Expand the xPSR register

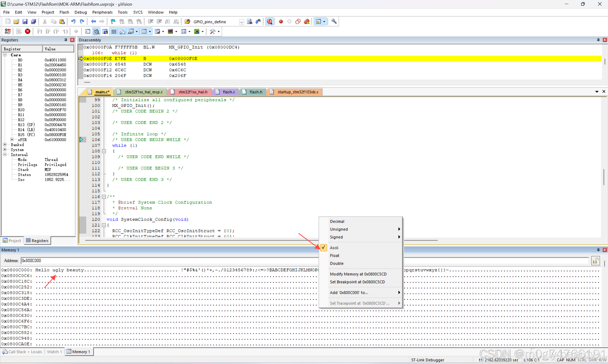[12, 140]
